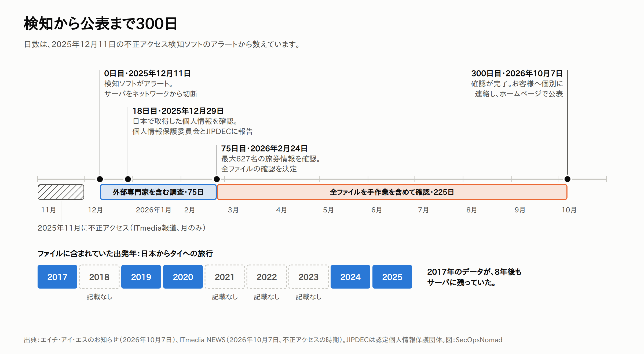Click the callout 2017年のデータが、8年後も
Viewport: 644px width, 354px height.
click(x=474, y=272)
